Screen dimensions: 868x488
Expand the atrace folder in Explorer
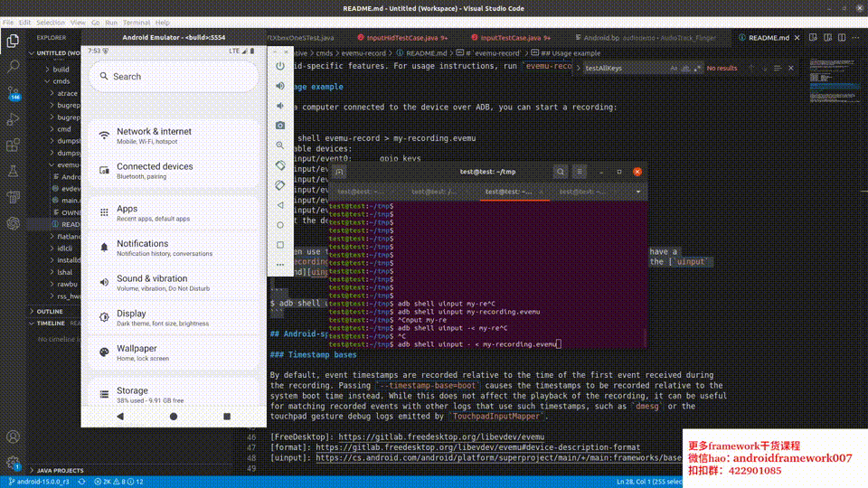pos(67,93)
